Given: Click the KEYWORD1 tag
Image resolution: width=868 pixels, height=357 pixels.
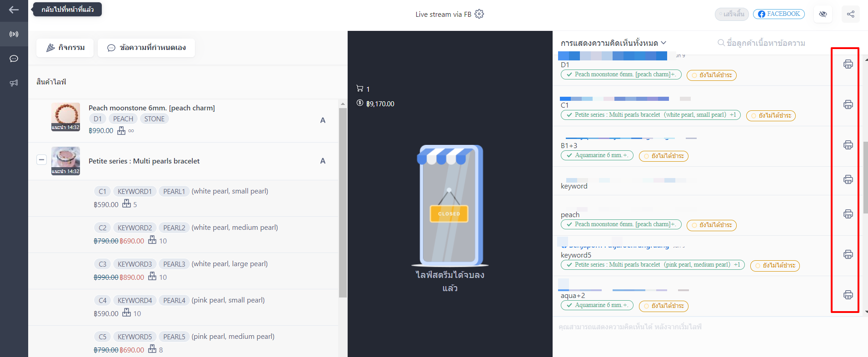Looking at the screenshot, I should click(x=135, y=192).
